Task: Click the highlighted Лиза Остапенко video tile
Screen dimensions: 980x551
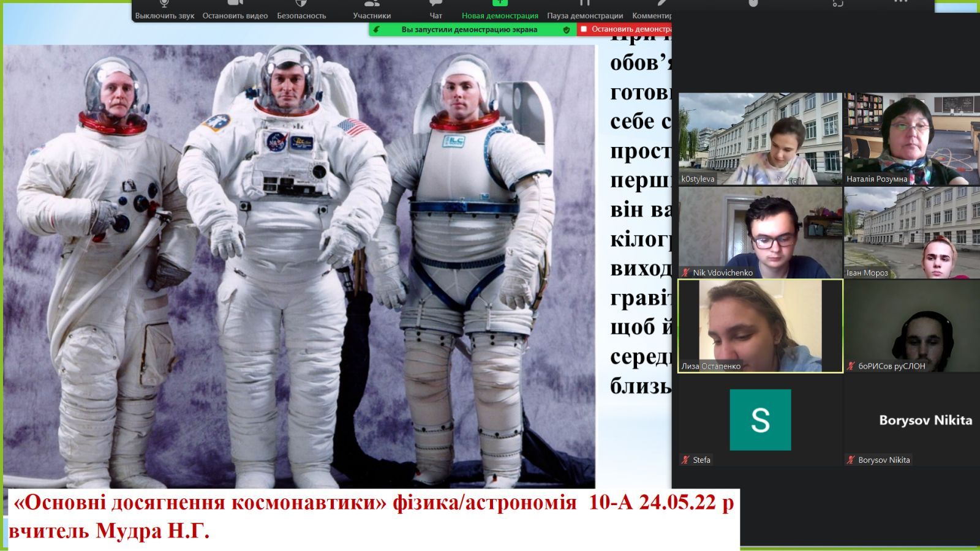Action: point(760,326)
